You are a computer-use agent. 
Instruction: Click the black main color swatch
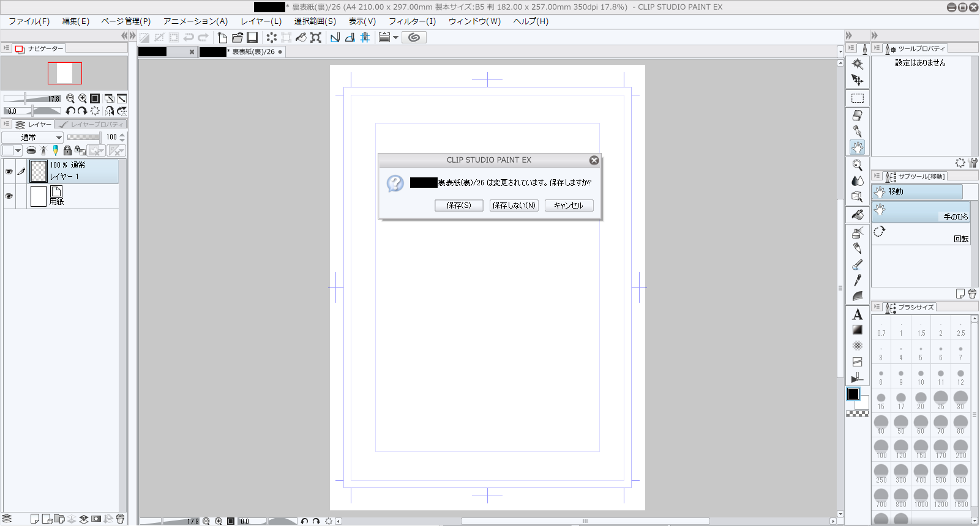click(x=853, y=394)
